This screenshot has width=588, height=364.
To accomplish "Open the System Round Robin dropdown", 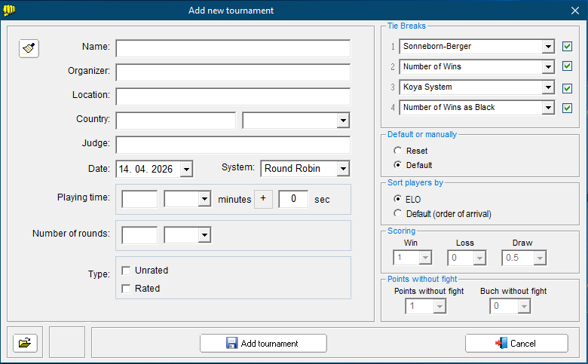I will point(343,169).
